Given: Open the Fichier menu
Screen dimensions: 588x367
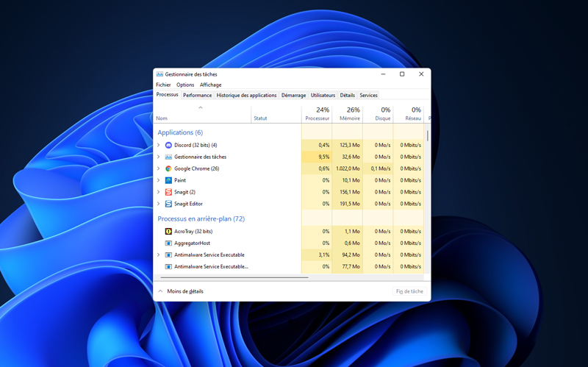Looking at the screenshot, I should [x=163, y=85].
